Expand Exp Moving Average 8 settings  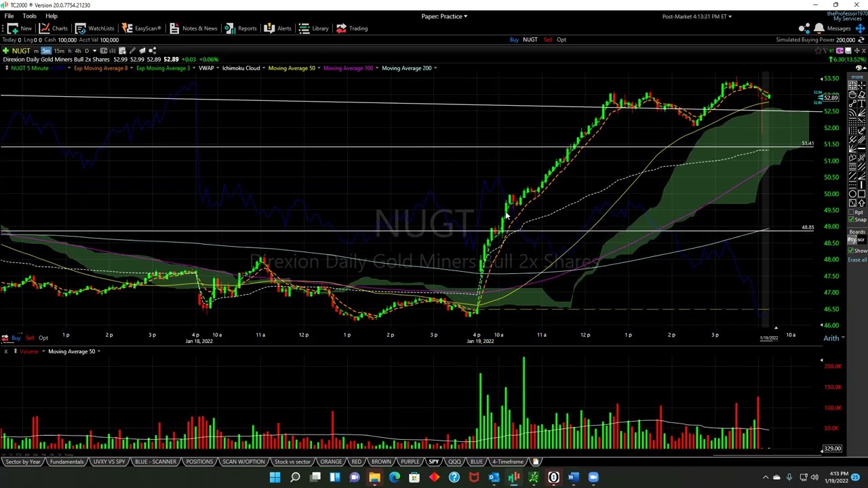pos(132,68)
